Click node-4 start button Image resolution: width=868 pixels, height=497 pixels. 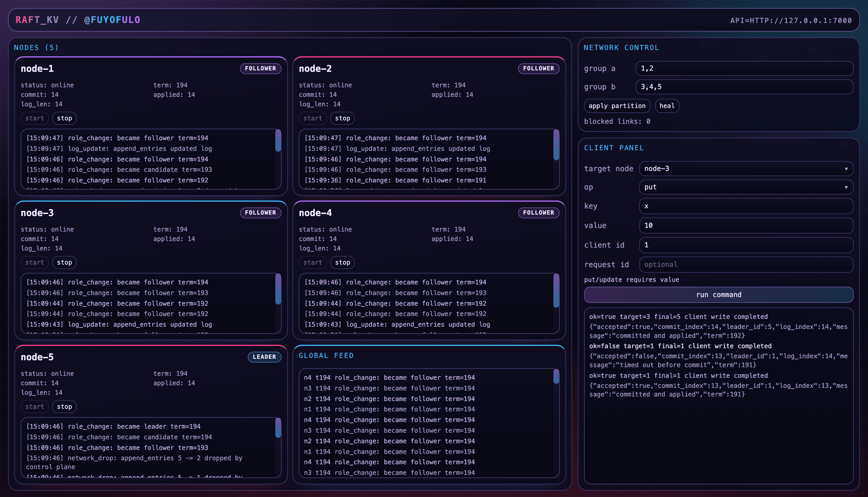313,262
